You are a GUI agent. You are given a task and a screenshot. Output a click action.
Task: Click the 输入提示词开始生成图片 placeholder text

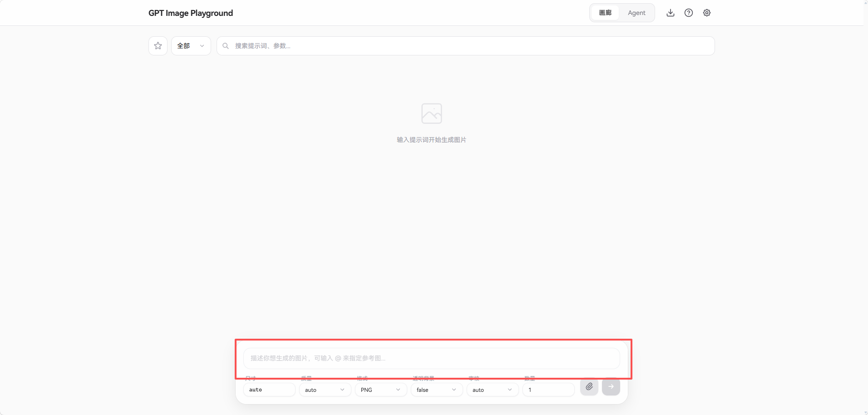tap(432, 140)
